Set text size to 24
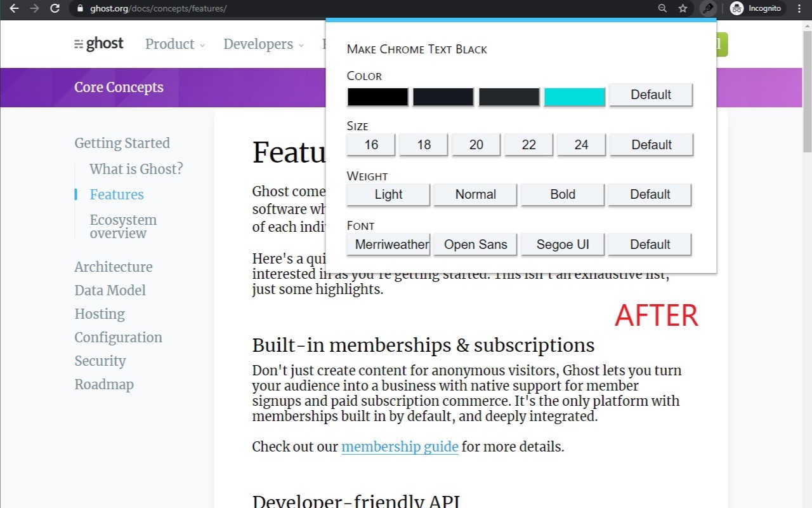The height and width of the screenshot is (508, 812). [x=582, y=145]
